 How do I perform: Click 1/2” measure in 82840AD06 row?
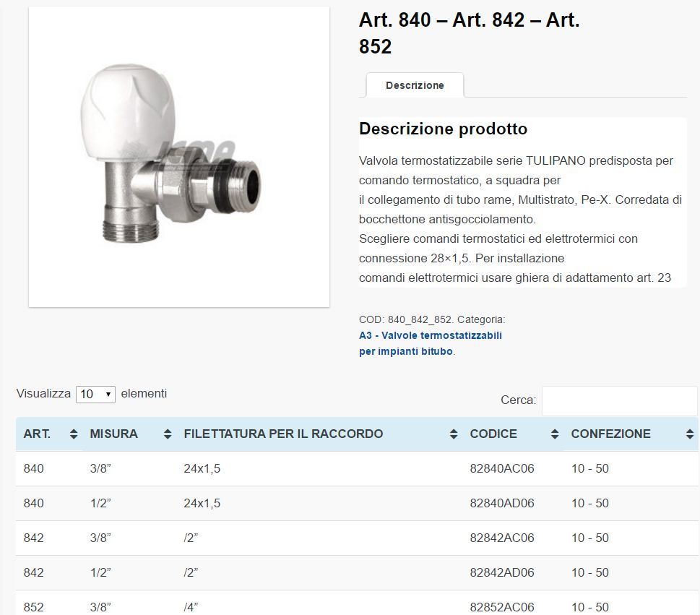coord(100,503)
